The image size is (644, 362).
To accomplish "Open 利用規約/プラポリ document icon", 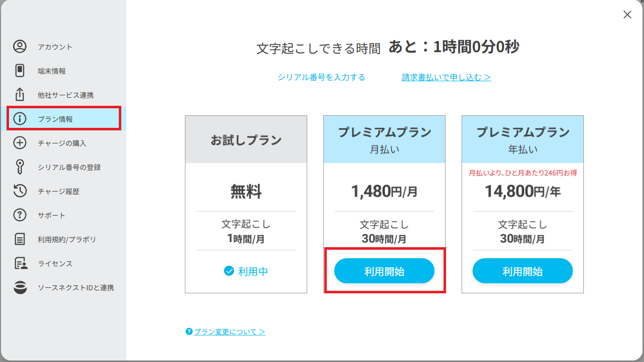I will pos(20,239).
